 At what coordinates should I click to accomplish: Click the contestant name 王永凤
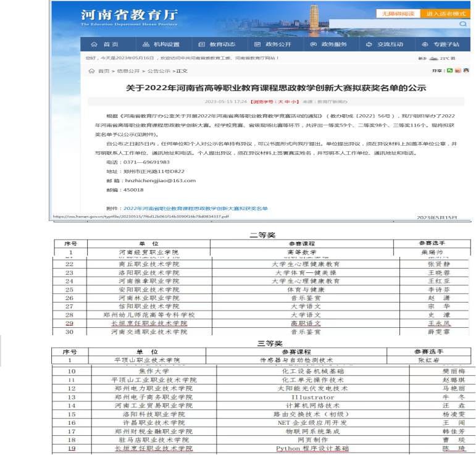439,324
